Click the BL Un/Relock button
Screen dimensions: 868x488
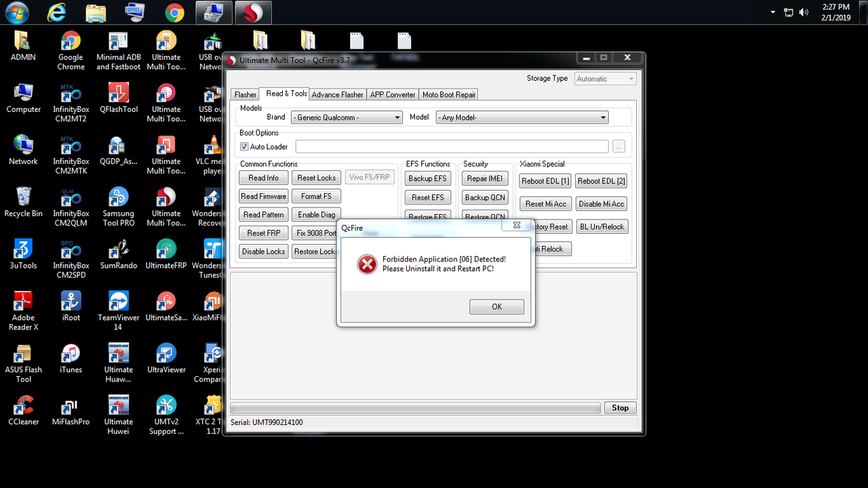[601, 227]
